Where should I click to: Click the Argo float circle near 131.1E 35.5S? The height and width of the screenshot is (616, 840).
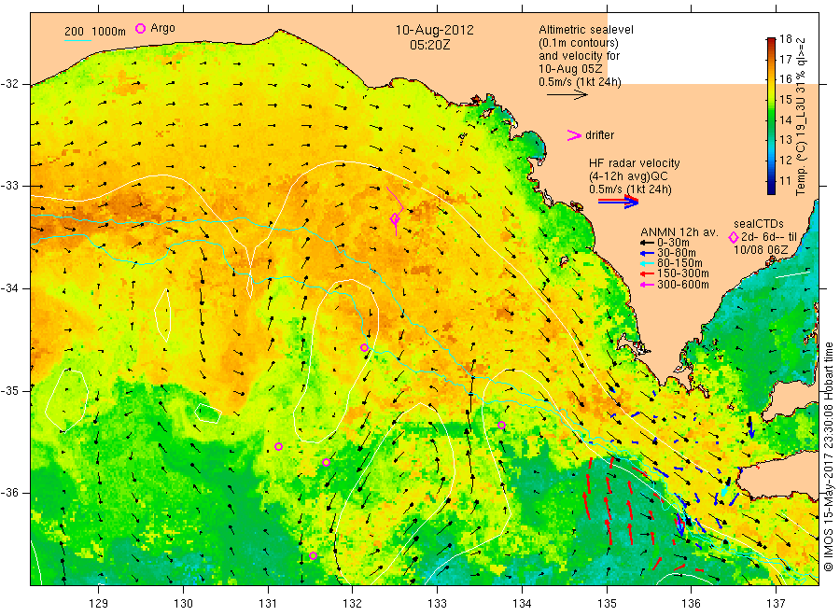point(278,447)
